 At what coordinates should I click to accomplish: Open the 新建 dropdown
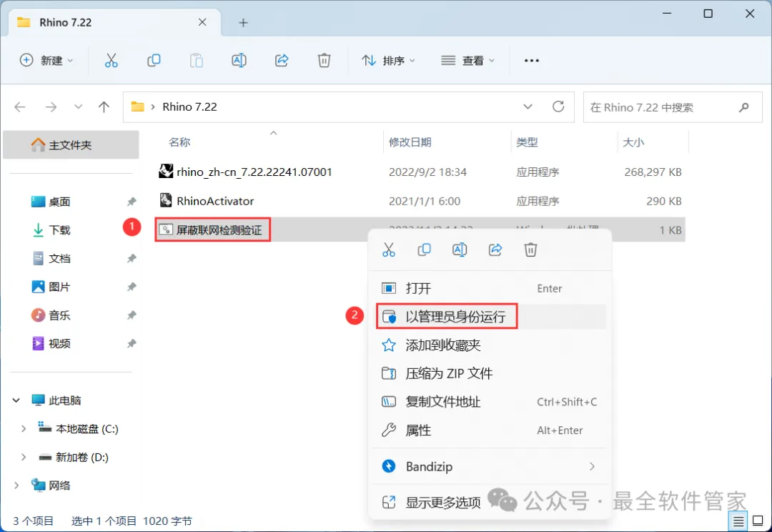(x=46, y=60)
